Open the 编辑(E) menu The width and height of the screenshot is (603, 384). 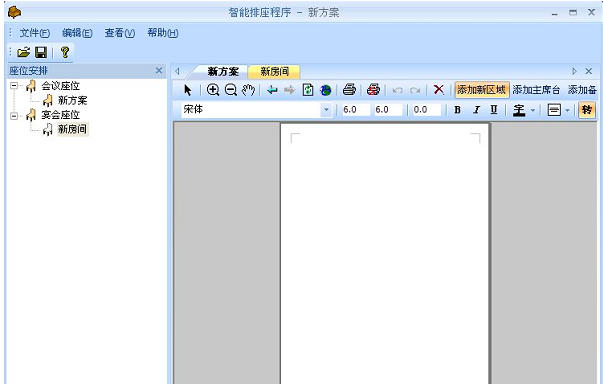(x=77, y=33)
